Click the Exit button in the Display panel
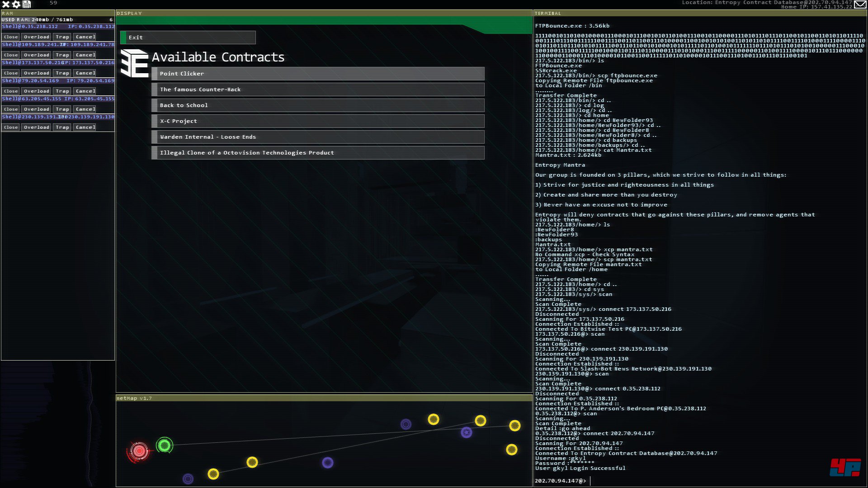 pyautogui.click(x=188, y=38)
